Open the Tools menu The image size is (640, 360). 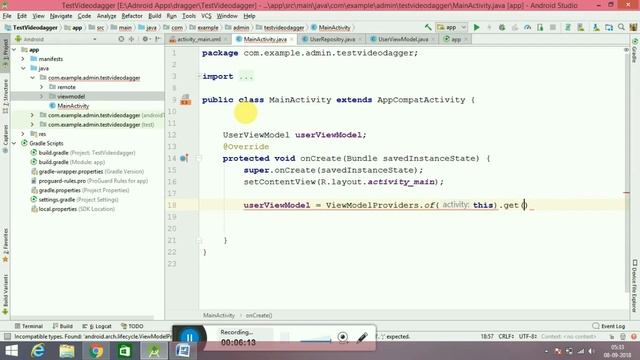[189, 16]
